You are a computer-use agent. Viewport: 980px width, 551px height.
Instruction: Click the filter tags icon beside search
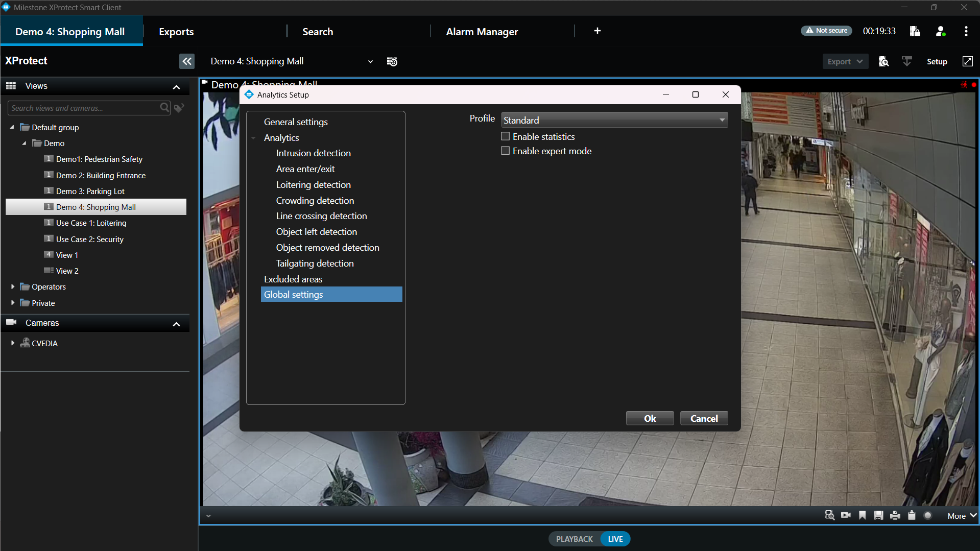179,108
